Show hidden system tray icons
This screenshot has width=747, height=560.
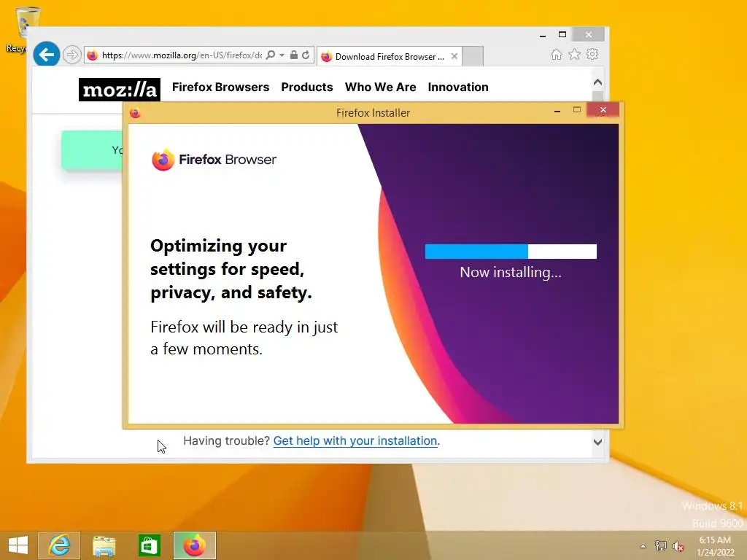point(643,546)
